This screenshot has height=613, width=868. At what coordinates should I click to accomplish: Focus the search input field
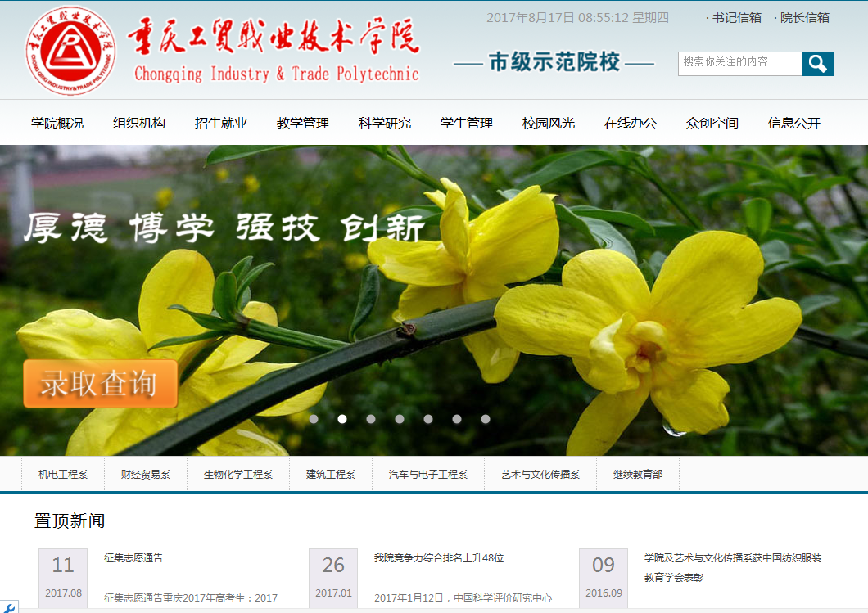point(739,63)
